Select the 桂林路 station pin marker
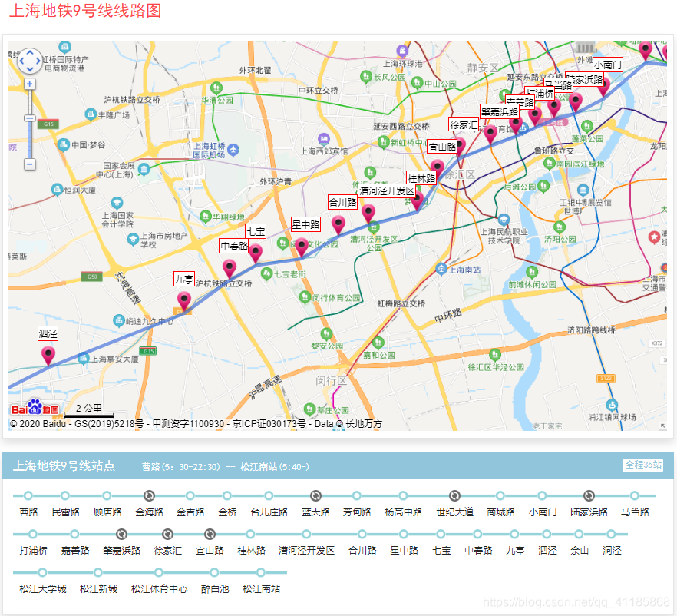Screen dimensions: 677x616 pos(417,200)
